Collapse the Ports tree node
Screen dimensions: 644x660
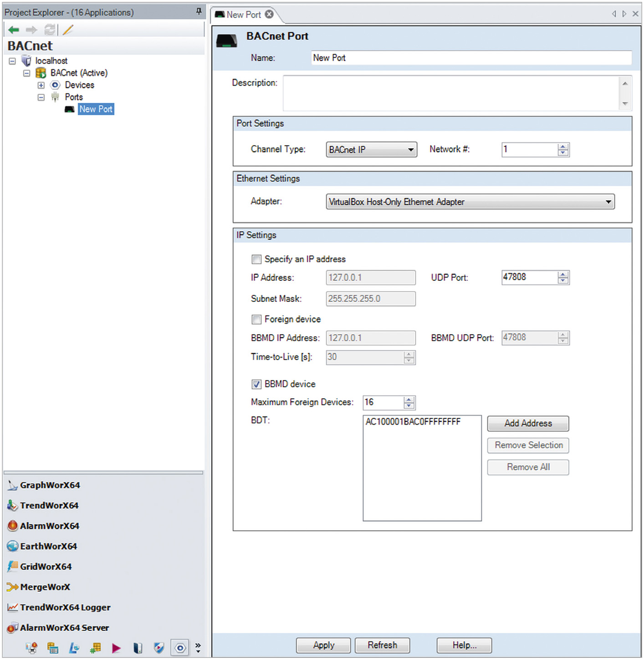(x=41, y=97)
